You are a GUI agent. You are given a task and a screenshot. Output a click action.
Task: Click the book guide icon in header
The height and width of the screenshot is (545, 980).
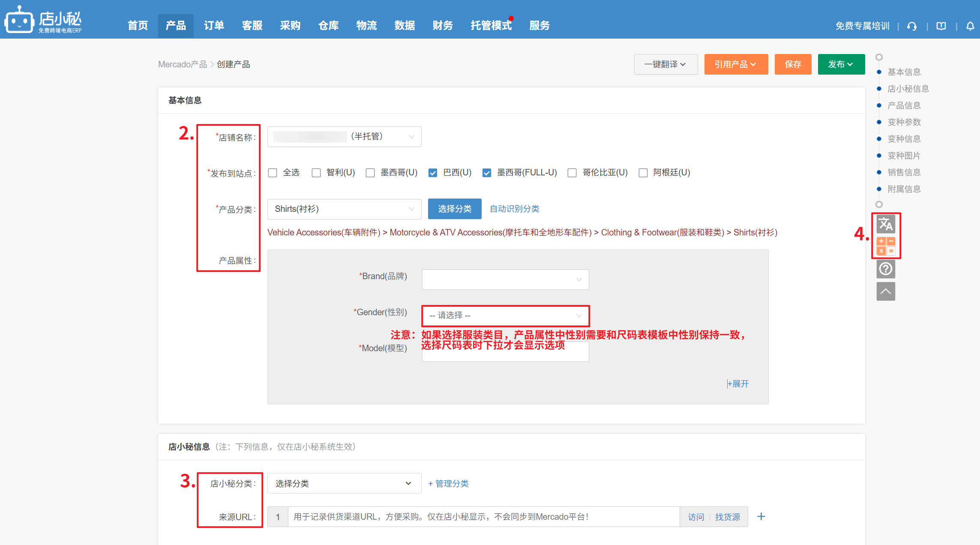[941, 26]
